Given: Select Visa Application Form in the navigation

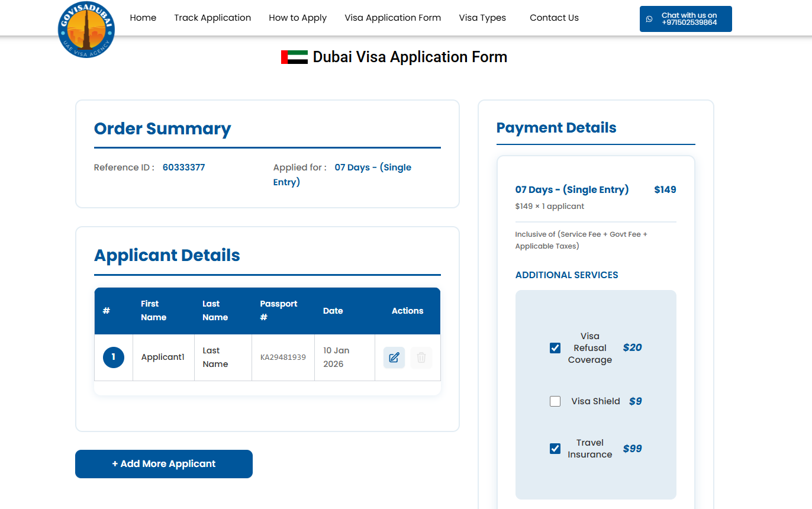Looking at the screenshot, I should click(393, 18).
